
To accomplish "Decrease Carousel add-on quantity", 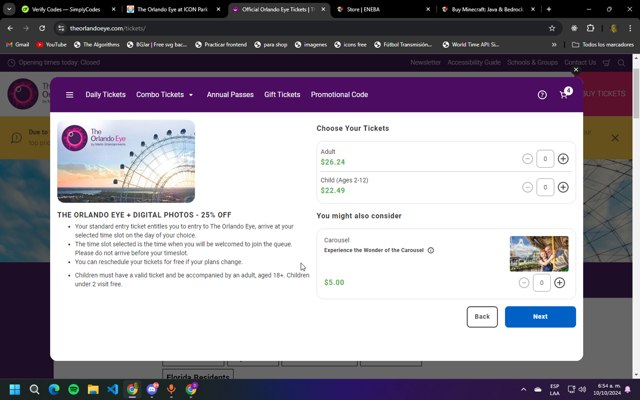I will tap(524, 283).
